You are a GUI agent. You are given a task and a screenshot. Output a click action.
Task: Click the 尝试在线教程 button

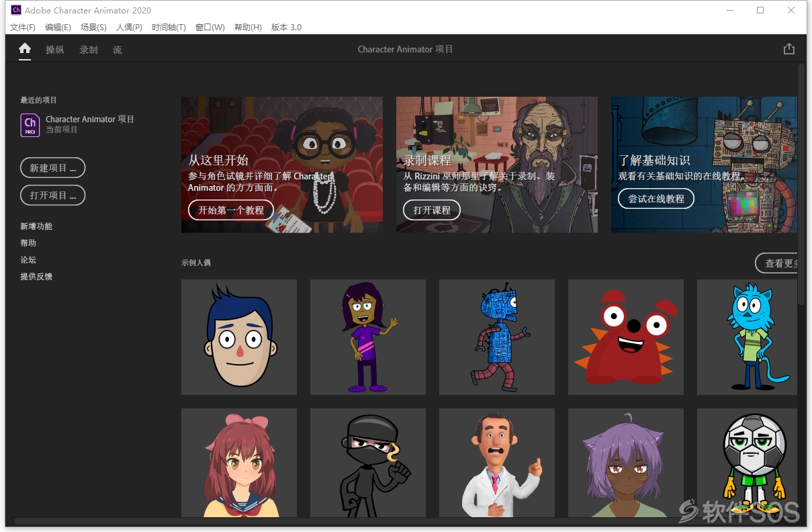coord(656,199)
